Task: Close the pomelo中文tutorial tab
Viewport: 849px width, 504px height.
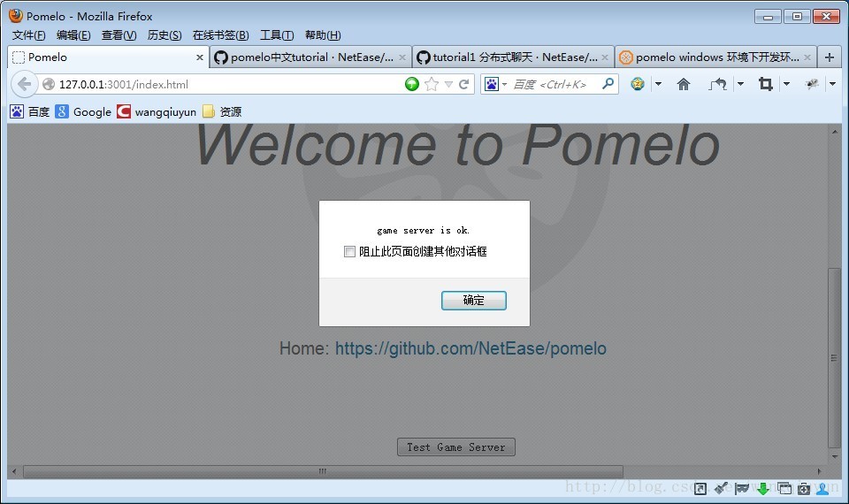Action: 402,57
